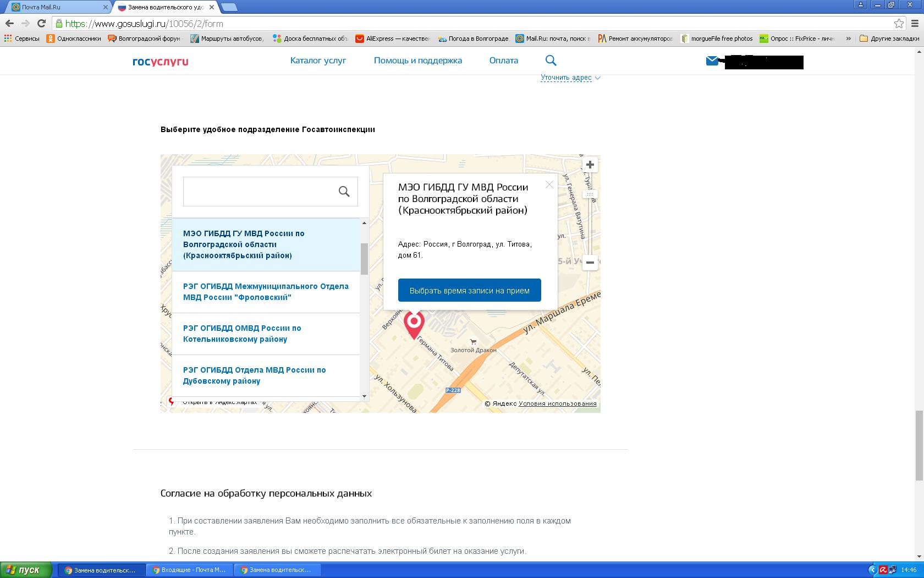The width and height of the screenshot is (924, 578).
Task: Open Windows Пуск start button
Action: click(26, 570)
